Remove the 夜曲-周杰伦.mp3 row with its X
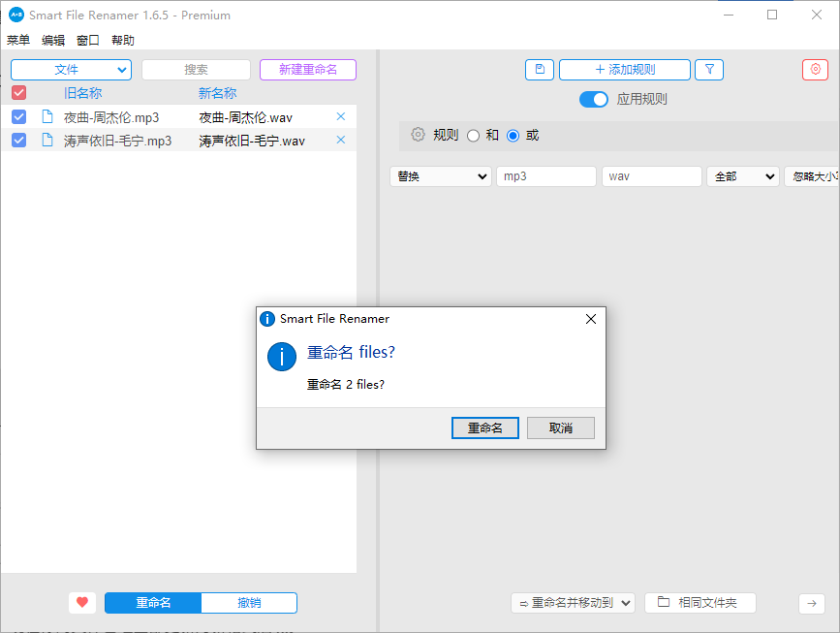The image size is (840, 633). pyautogui.click(x=341, y=116)
